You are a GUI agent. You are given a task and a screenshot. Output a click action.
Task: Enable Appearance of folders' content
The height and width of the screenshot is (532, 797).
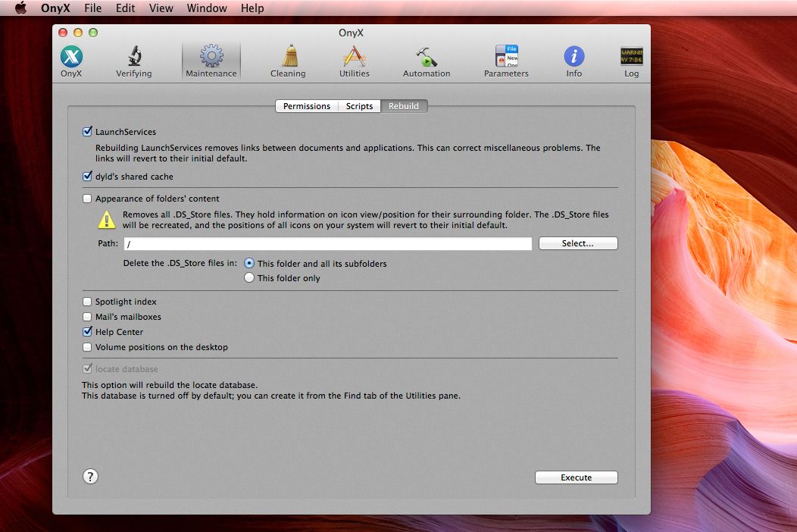pos(87,199)
